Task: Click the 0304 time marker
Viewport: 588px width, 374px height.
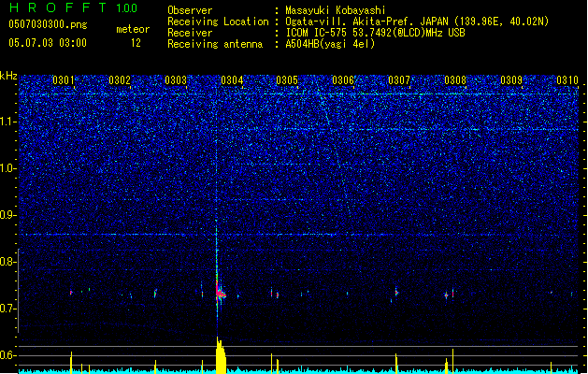Action: (232, 80)
